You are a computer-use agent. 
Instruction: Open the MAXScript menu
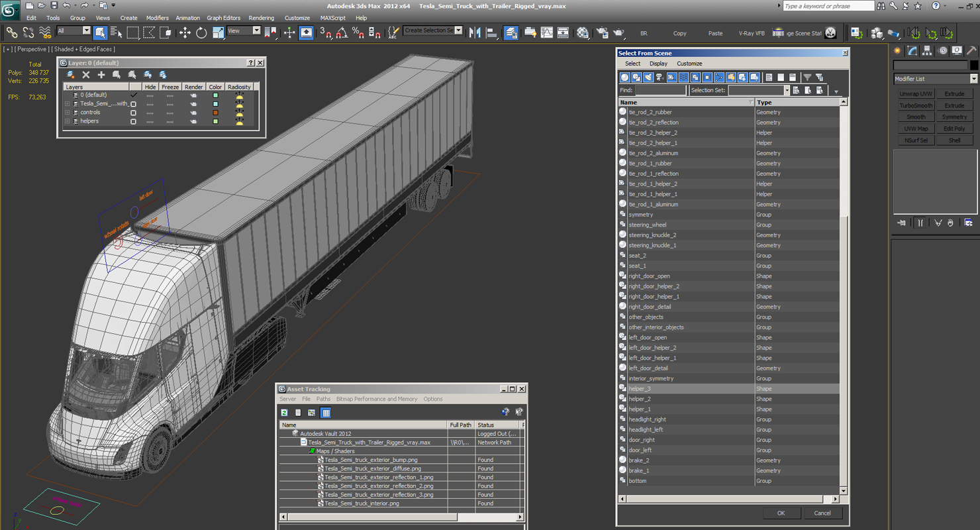click(332, 18)
